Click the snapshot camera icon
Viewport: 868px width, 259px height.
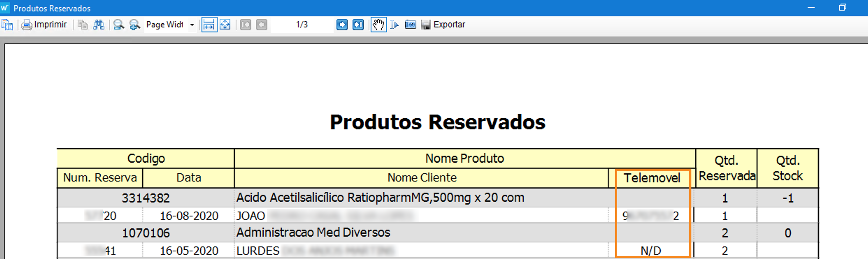tap(410, 25)
